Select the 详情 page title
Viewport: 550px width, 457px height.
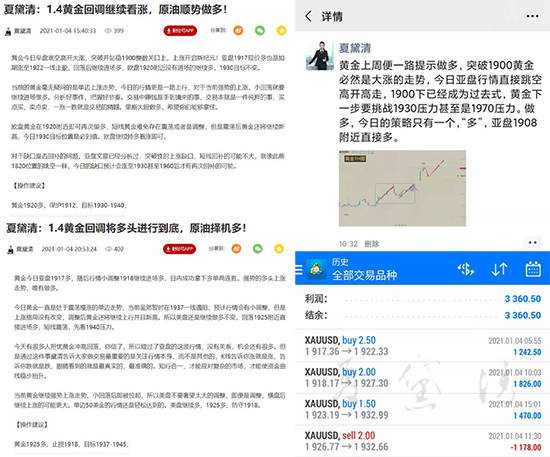332,16
